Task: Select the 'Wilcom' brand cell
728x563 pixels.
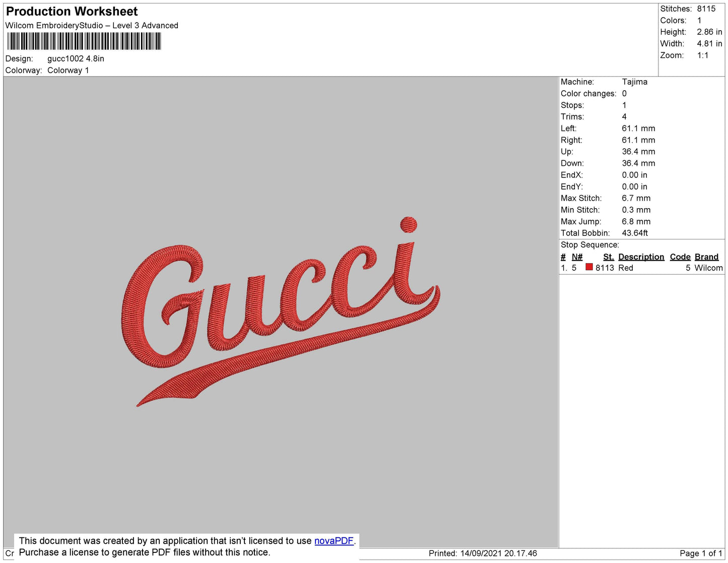Action: [708, 268]
